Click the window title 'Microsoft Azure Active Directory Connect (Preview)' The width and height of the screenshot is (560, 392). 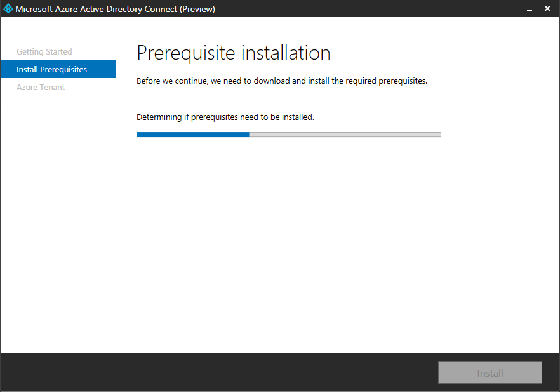[x=115, y=9]
